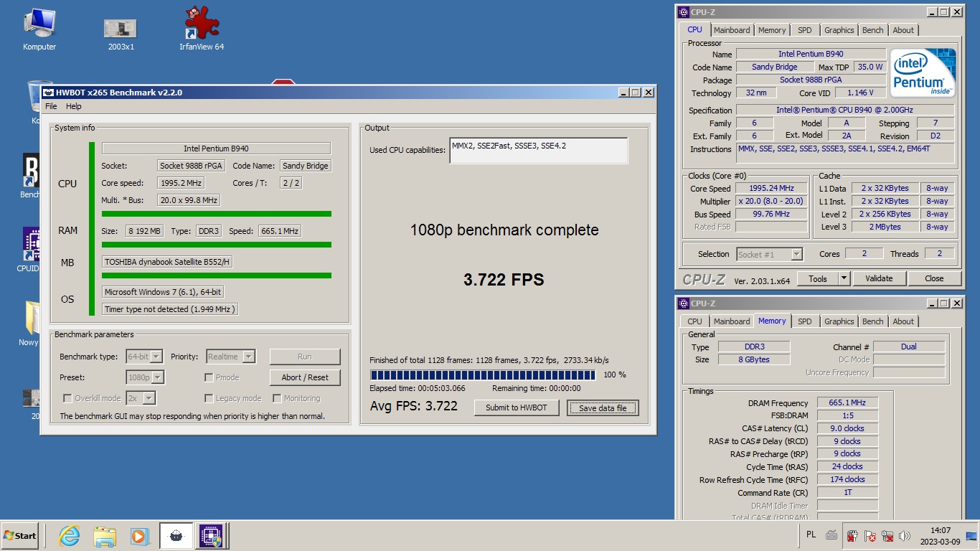Screen dimensions: 980x551
Task: Switch to CPU tab in lower CPU-Z
Action: click(694, 321)
